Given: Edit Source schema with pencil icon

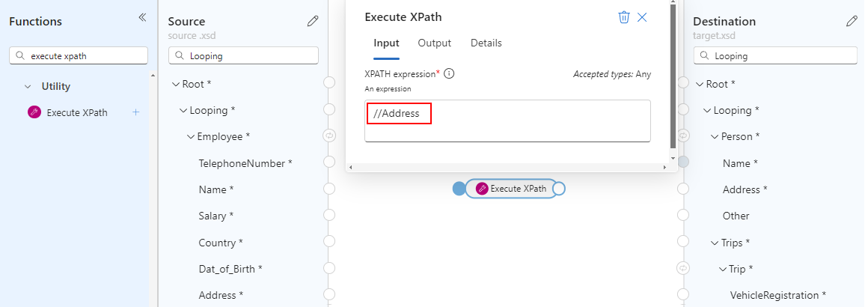Looking at the screenshot, I should 313,22.
